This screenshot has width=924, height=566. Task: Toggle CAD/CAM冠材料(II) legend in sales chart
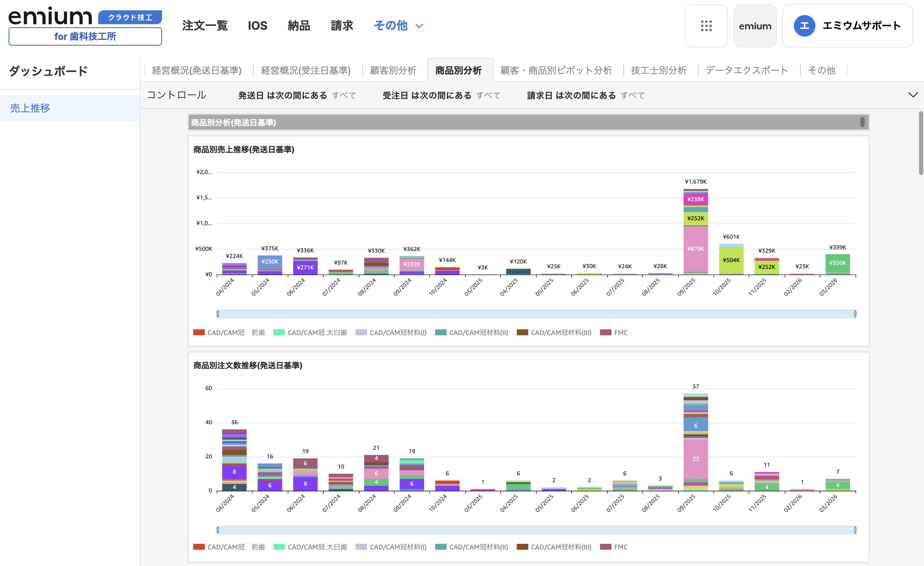[471, 332]
